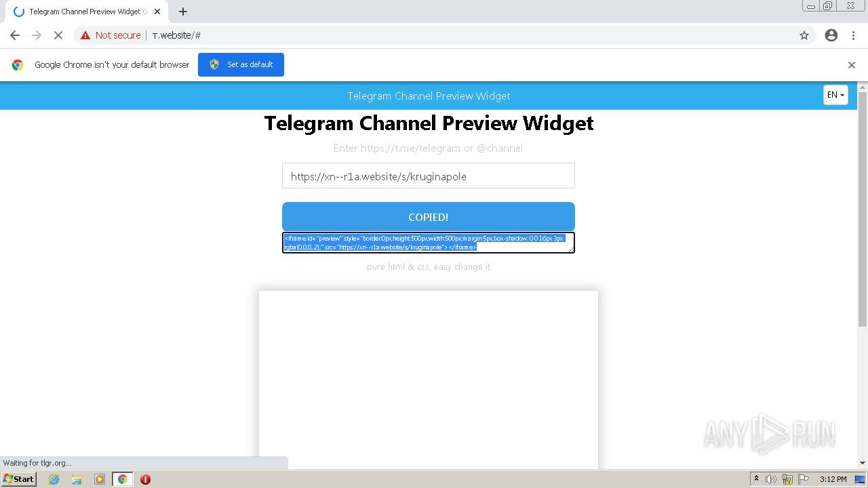Viewport: 868px width, 488px height.
Task: Click the 3:12 PM system clock
Action: coord(833,479)
